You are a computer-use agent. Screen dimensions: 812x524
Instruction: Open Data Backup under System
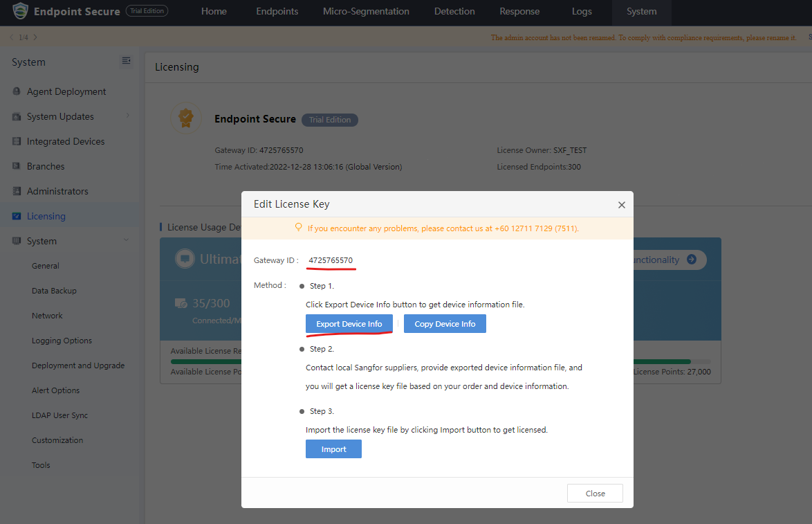click(54, 291)
